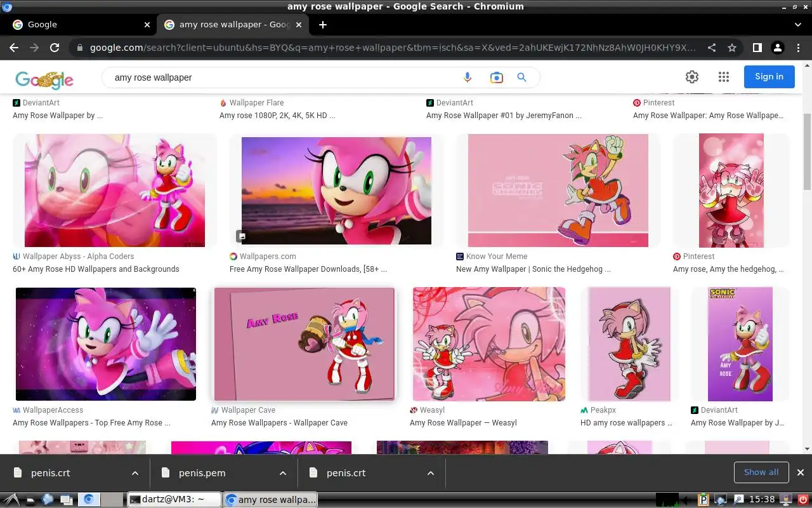The image size is (812, 508).
Task: Open the tab search chevron menu
Action: coord(798,25)
